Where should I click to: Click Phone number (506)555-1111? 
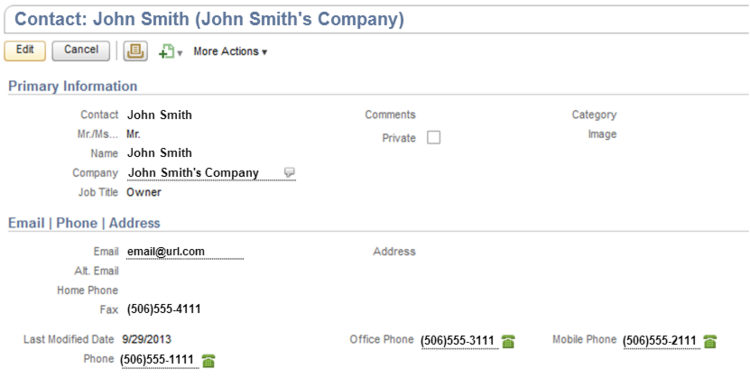(157, 359)
